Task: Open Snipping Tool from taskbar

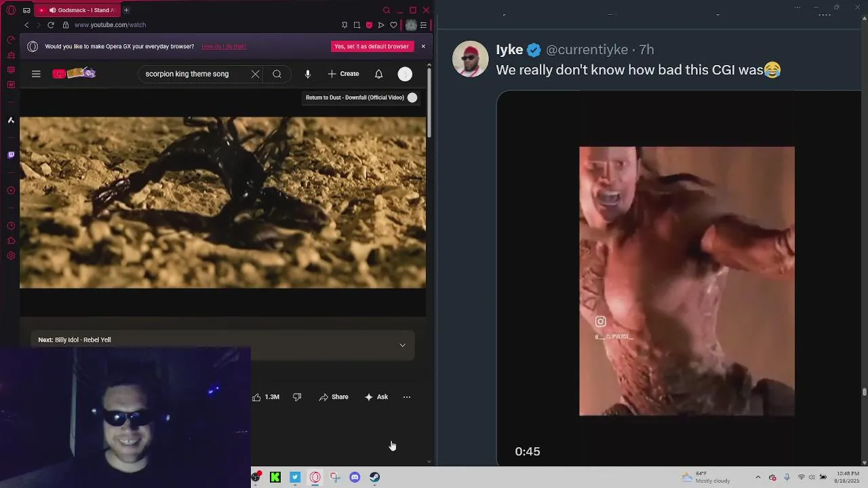Action: pos(335,477)
